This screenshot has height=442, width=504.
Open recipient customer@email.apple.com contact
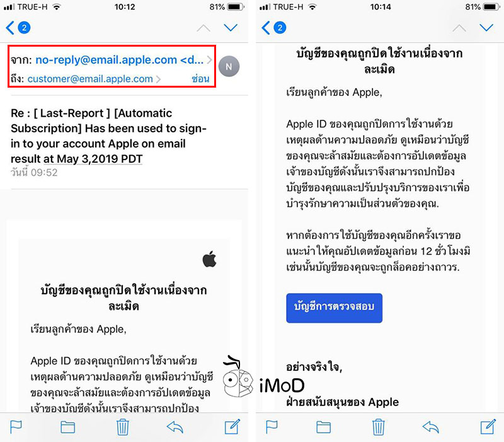point(90,79)
